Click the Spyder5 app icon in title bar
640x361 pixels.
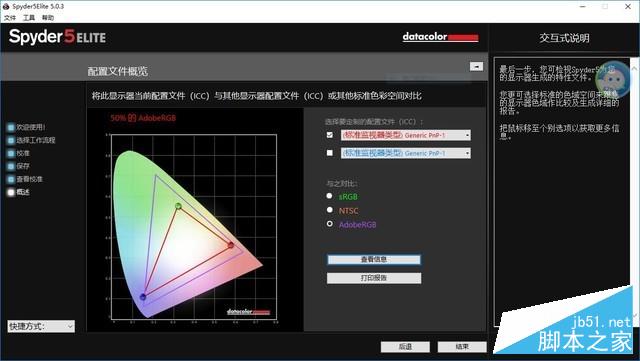click(x=6, y=7)
